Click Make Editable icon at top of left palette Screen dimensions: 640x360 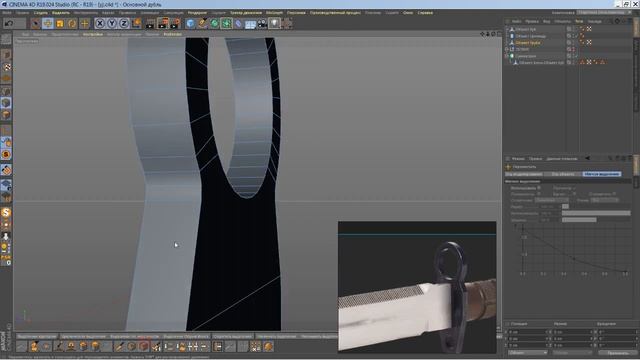click(6, 40)
